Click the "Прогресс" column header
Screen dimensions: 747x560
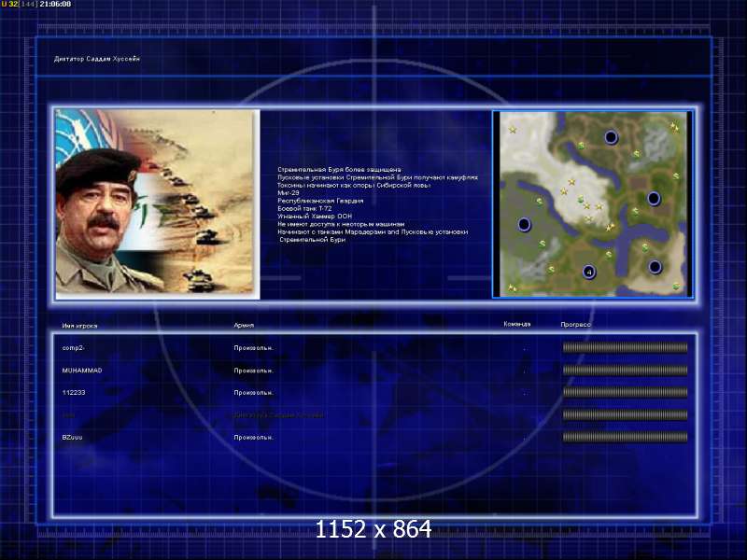pyautogui.click(x=575, y=324)
